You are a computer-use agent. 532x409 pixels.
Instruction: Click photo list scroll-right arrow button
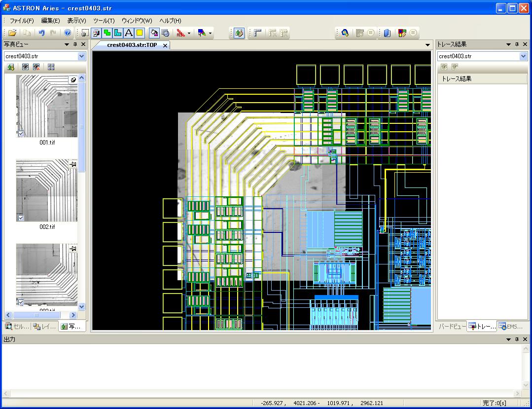pyautogui.click(x=73, y=315)
